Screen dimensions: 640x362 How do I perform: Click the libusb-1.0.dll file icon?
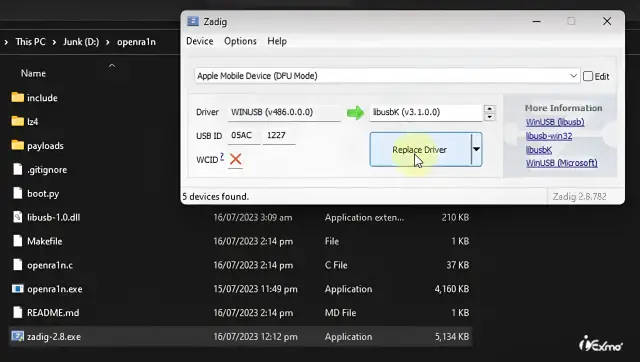tap(18, 217)
